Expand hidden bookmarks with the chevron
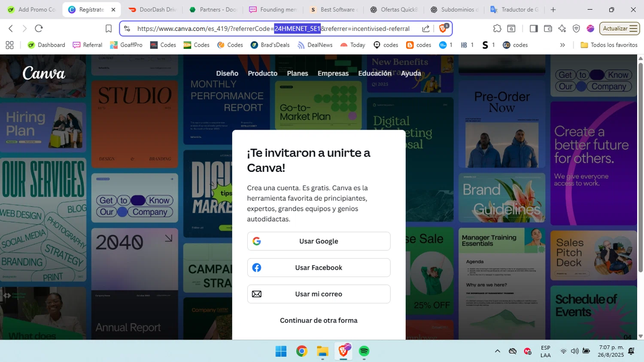 click(562, 45)
